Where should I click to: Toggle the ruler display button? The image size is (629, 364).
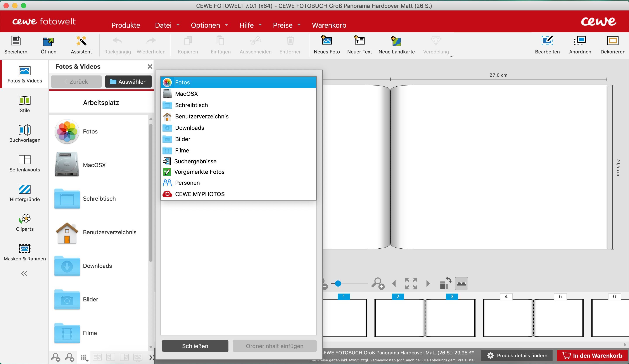(461, 284)
